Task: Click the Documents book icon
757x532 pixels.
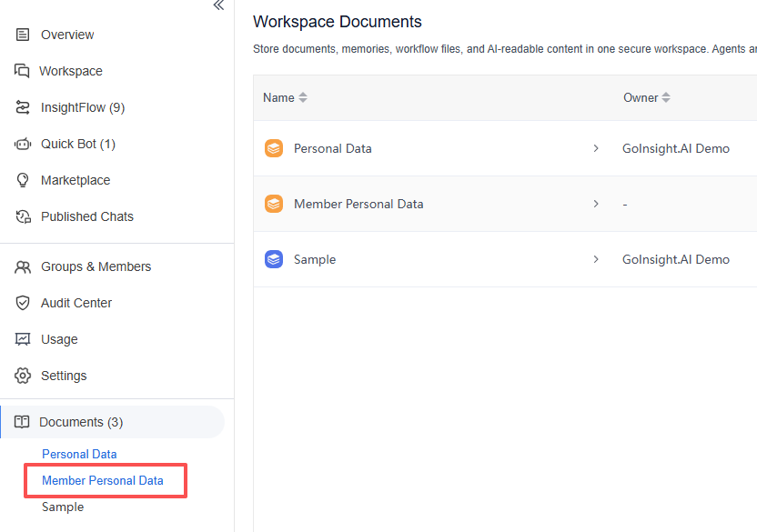Action: [22, 422]
